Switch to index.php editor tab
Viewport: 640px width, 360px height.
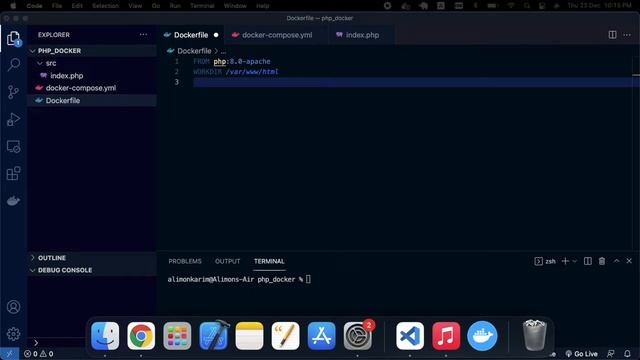(362, 35)
